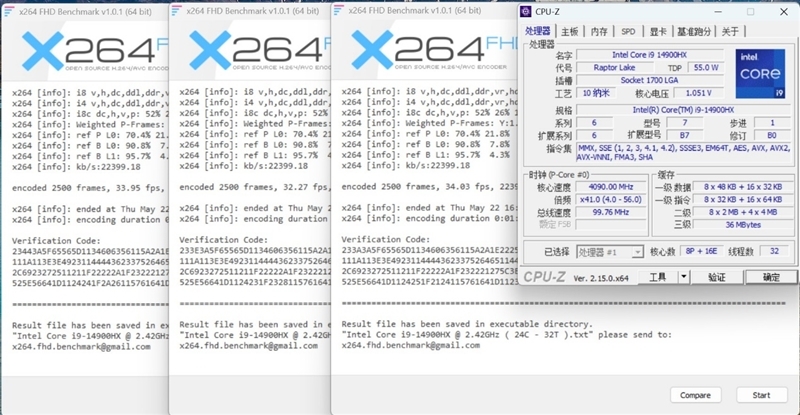The image size is (800, 415).
Task: Click 32.27 fps result line in middle x264 window
Action: 254,187
